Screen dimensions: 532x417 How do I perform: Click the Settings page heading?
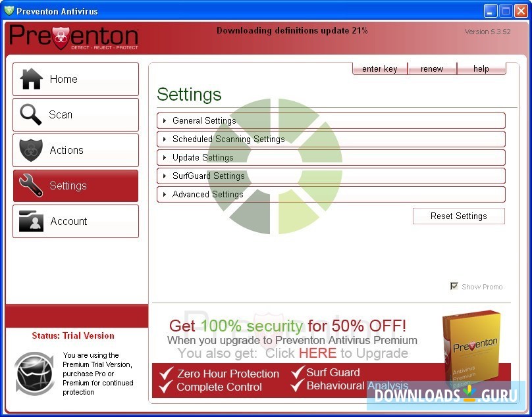tap(189, 94)
